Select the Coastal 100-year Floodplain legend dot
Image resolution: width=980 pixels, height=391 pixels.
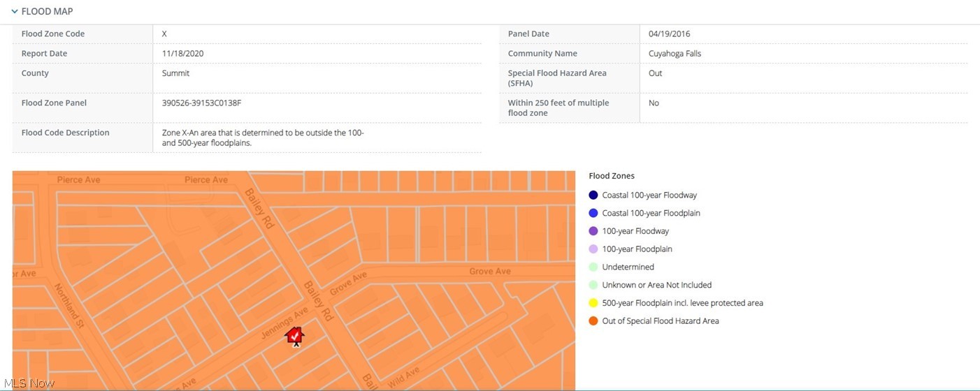593,214
